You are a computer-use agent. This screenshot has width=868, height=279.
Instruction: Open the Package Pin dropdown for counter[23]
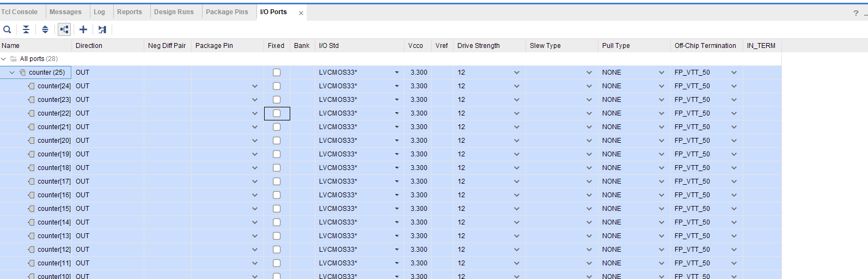pos(255,100)
